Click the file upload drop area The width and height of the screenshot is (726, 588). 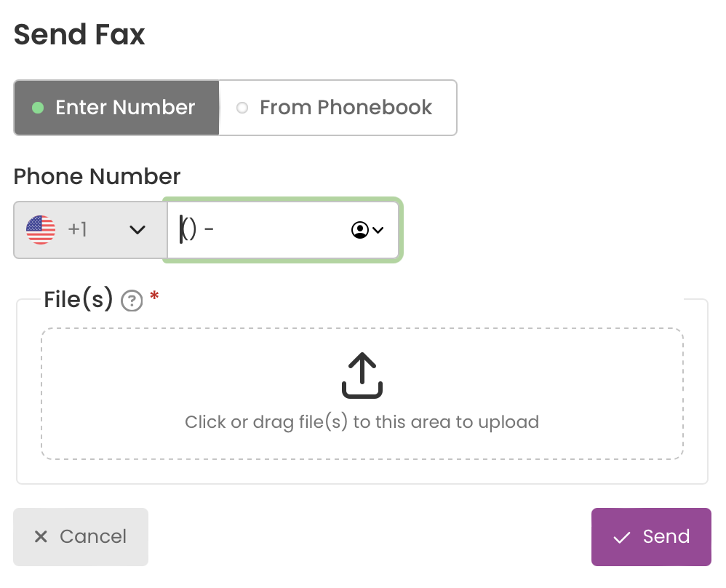coord(362,394)
